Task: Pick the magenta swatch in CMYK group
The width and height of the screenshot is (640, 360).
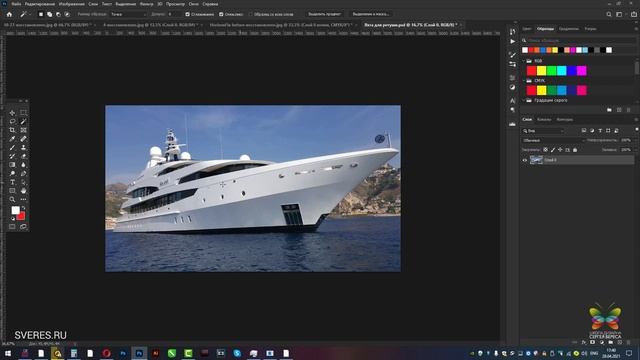Action: (x=582, y=90)
